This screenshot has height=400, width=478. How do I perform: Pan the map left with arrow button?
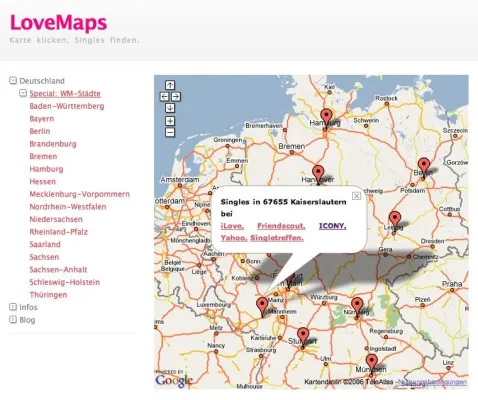(x=164, y=97)
